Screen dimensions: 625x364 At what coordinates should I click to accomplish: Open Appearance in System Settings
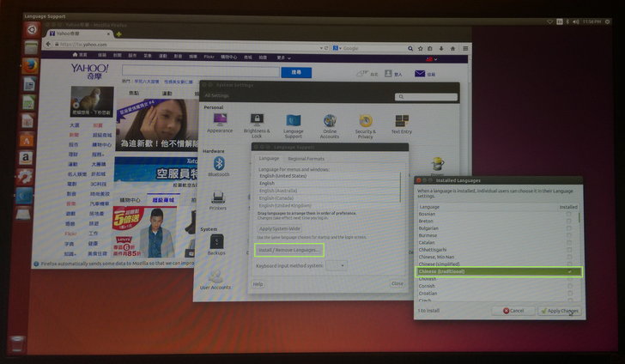tap(220, 124)
